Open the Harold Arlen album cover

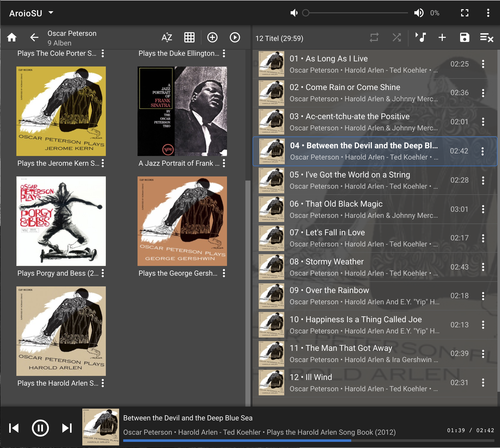click(61, 331)
